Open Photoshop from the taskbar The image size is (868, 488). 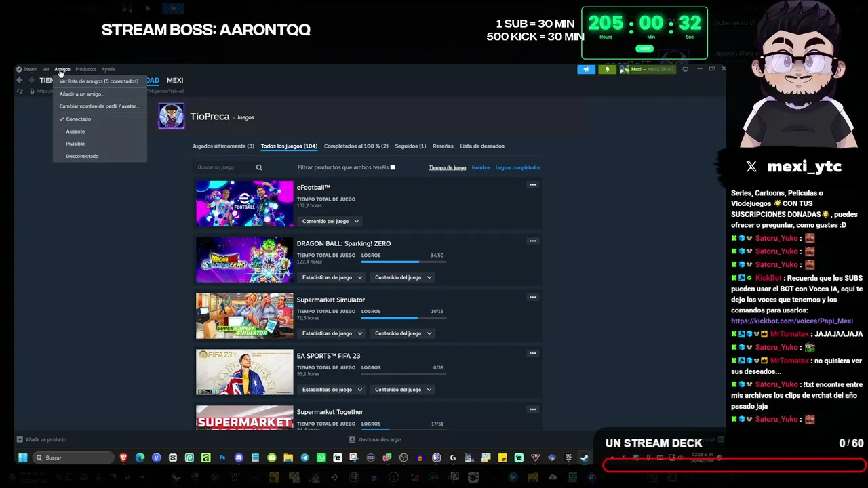coord(222,457)
